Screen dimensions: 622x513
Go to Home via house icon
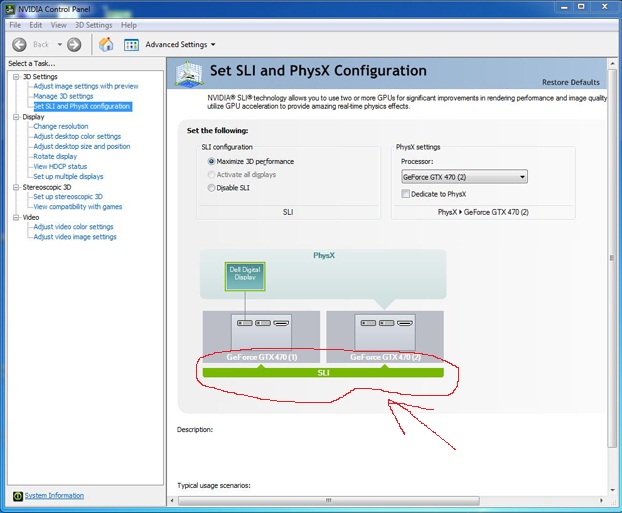(x=106, y=44)
